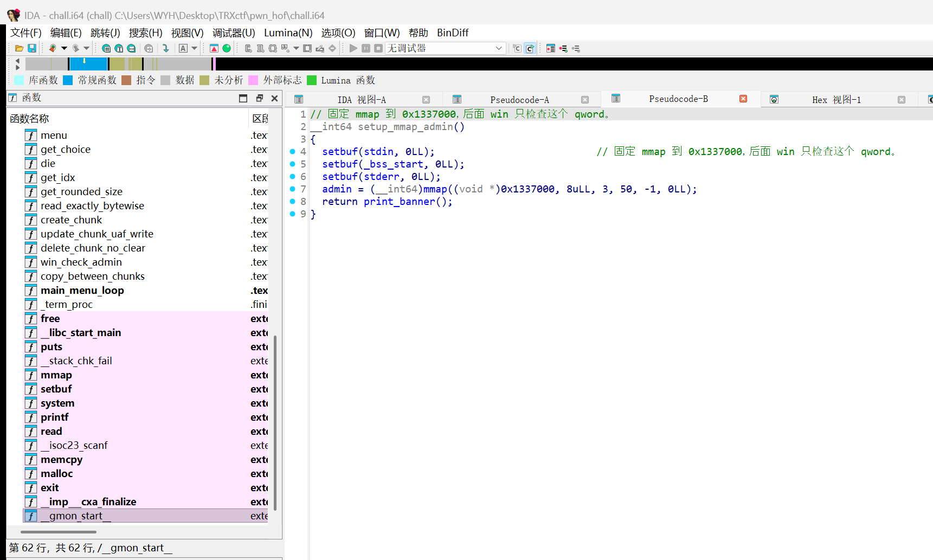Click print_banner call in pseudocode
The image size is (933, 560).
tap(400, 201)
